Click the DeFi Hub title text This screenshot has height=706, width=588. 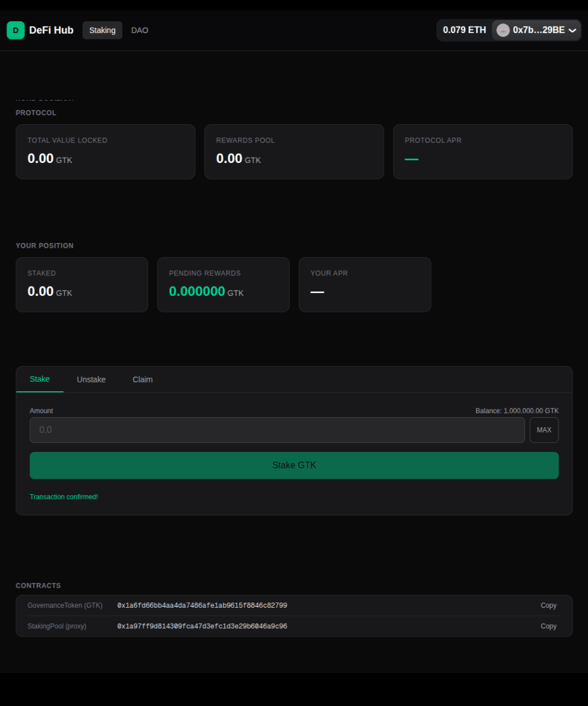(x=51, y=30)
